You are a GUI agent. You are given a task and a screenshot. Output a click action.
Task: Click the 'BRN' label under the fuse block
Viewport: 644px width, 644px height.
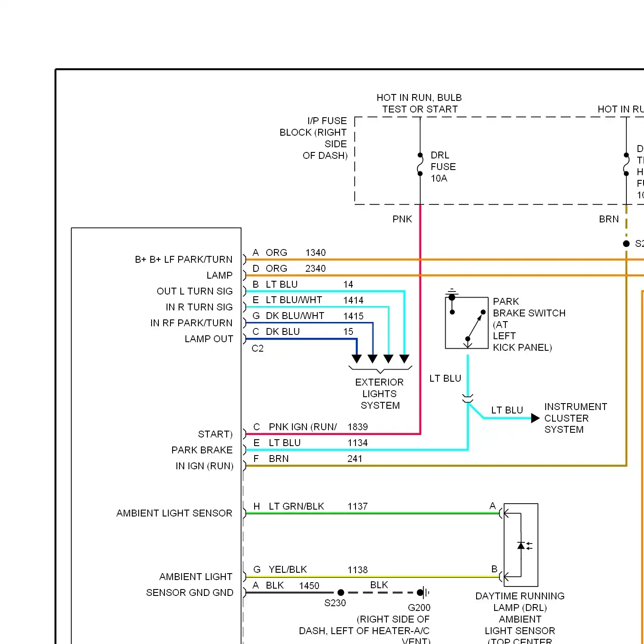(x=609, y=219)
